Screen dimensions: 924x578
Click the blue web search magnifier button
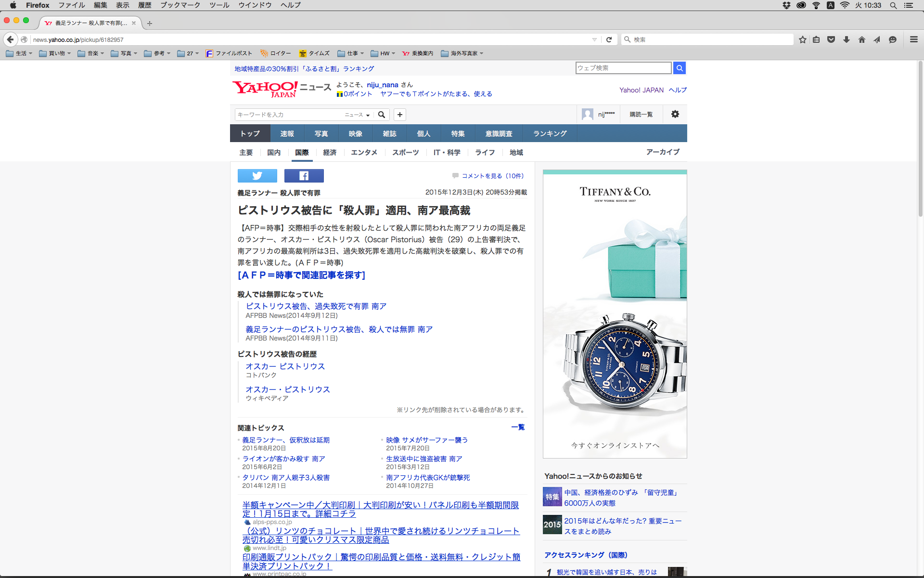pos(679,68)
